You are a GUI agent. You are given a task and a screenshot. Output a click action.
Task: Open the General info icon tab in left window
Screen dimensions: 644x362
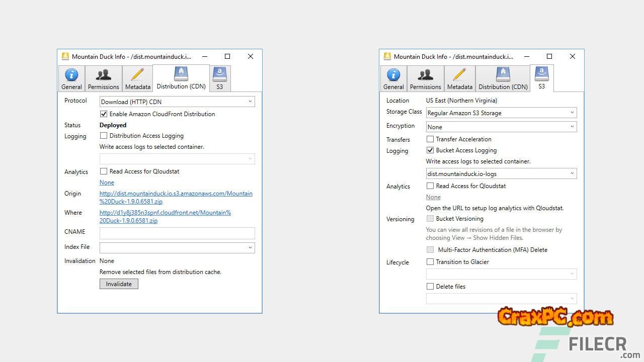point(71,79)
